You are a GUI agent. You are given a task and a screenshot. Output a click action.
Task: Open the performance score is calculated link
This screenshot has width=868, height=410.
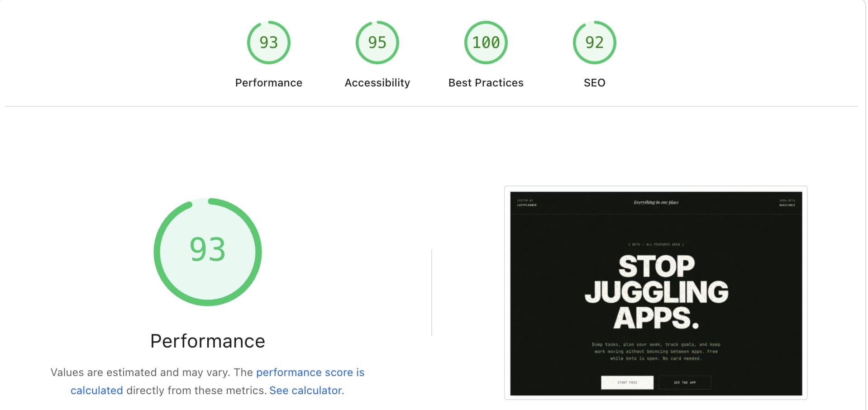click(310, 372)
